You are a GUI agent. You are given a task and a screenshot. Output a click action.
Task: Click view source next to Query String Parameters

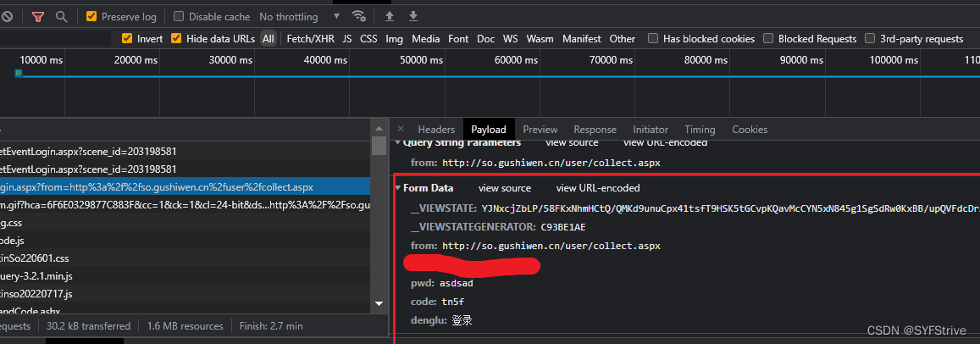572,142
